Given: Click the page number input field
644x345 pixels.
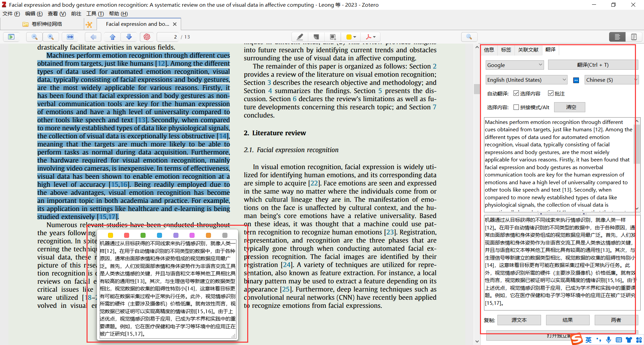Looking at the screenshot, I should pyautogui.click(x=168, y=37).
